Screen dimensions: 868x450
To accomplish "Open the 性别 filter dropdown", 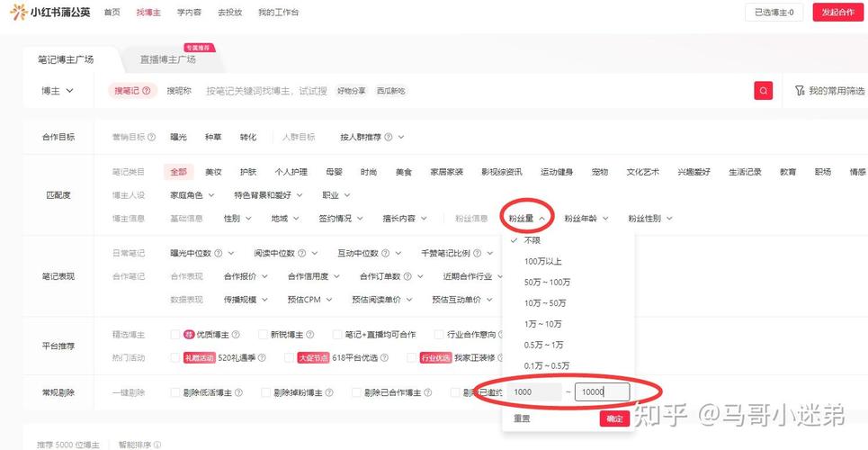I will click(237, 219).
